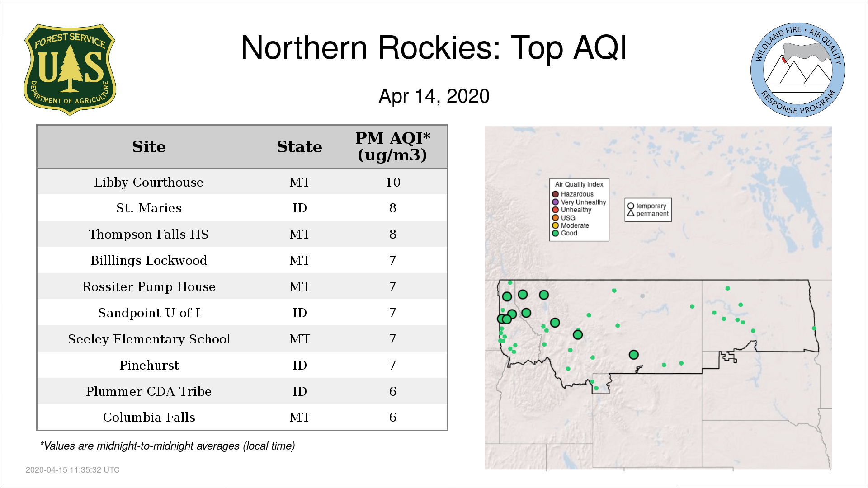This screenshot has height=488, width=868.
Task: Select the Billlings Lockwood site cell
Action: point(149,260)
